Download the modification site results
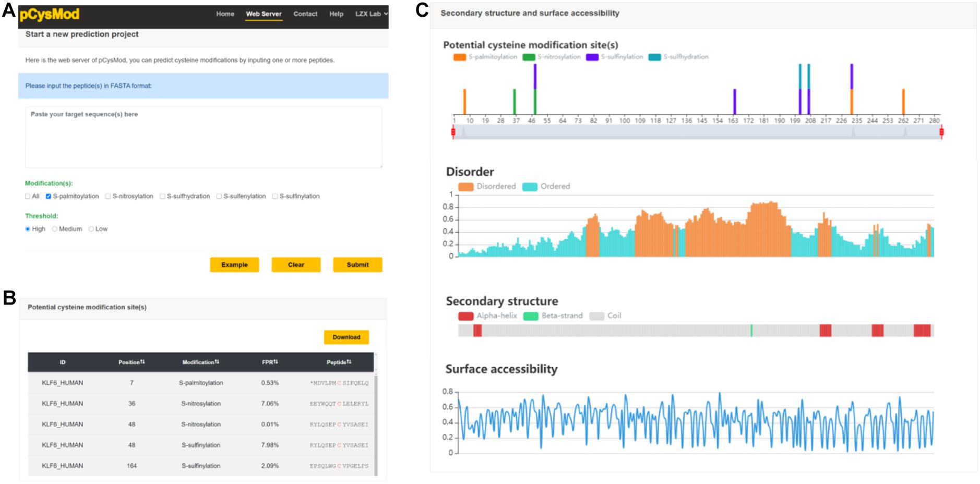 click(x=346, y=337)
